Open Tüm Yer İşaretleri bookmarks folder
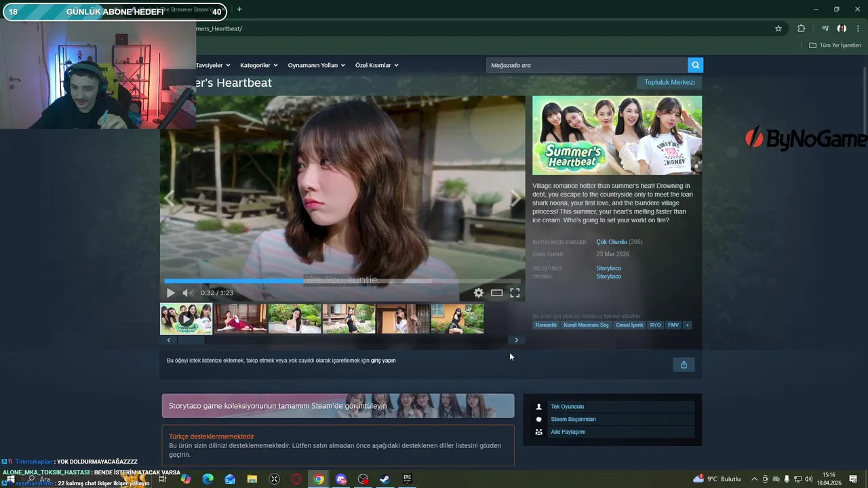868x488 pixels. click(x=835, y=45)
